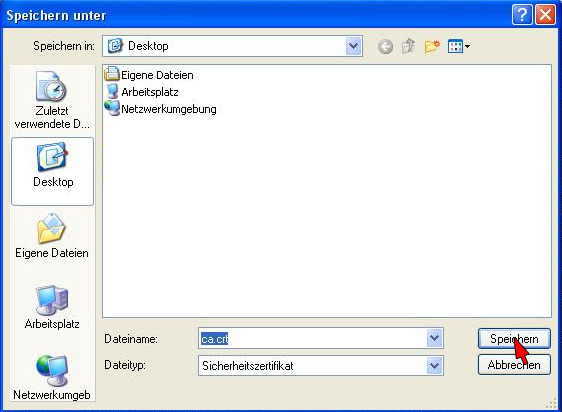Open Eigene Dateien in the sidebar
Viewport: 562px width, 412px height.
(52, 236)
